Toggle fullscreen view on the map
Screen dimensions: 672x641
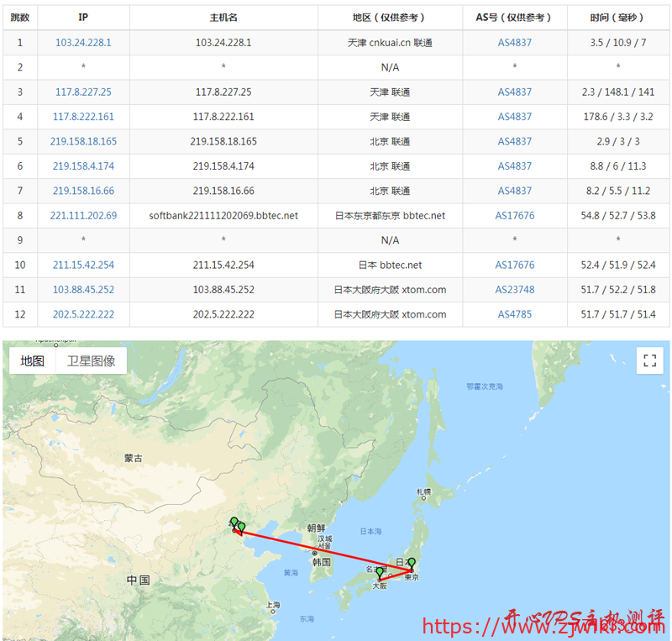tap(649, 360)
